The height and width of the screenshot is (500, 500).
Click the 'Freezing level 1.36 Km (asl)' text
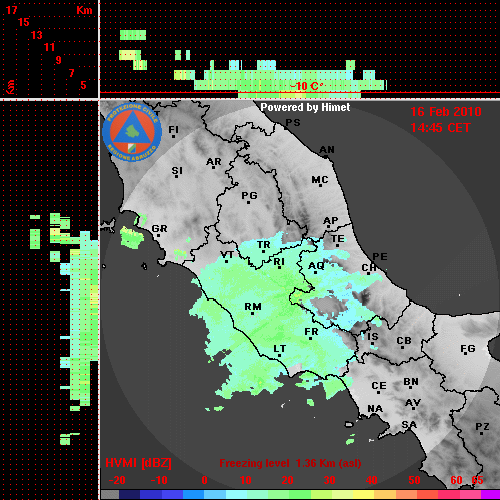pyautogui.click(x=290, y=463)
